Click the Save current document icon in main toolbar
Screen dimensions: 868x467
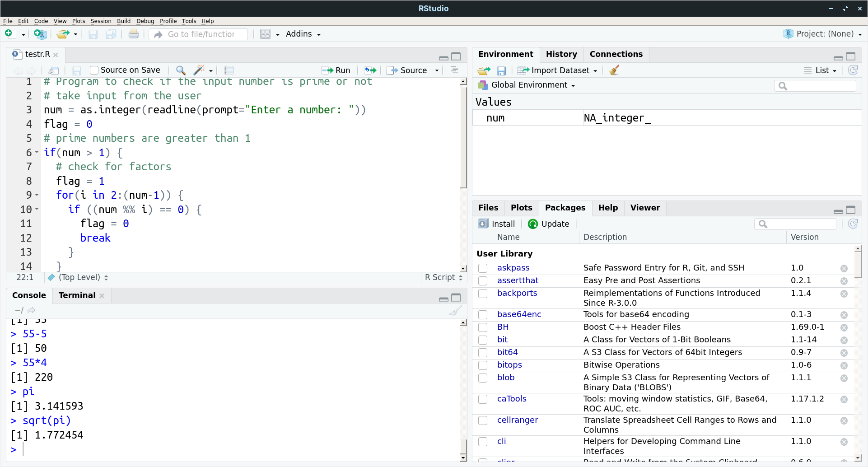click(x=93, y=34)
